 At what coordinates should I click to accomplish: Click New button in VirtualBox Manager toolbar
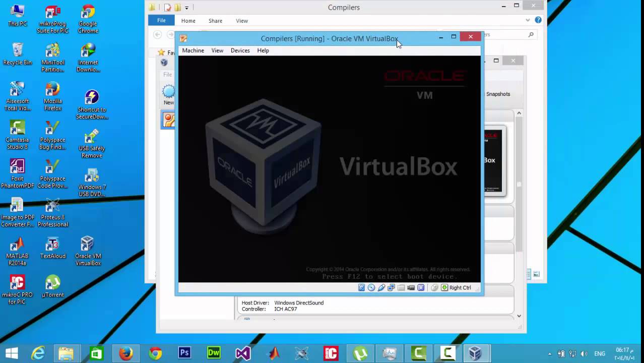(169, 95)
